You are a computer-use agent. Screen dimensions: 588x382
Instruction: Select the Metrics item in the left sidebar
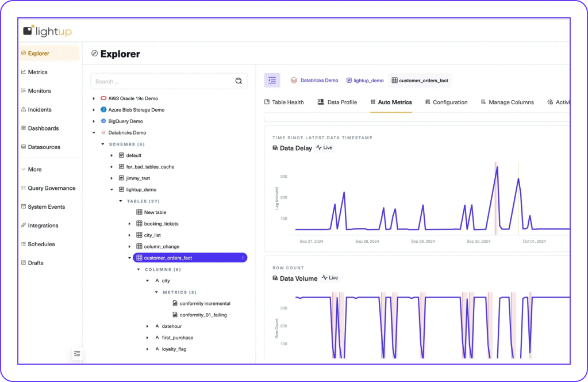[x=37, y=71]
